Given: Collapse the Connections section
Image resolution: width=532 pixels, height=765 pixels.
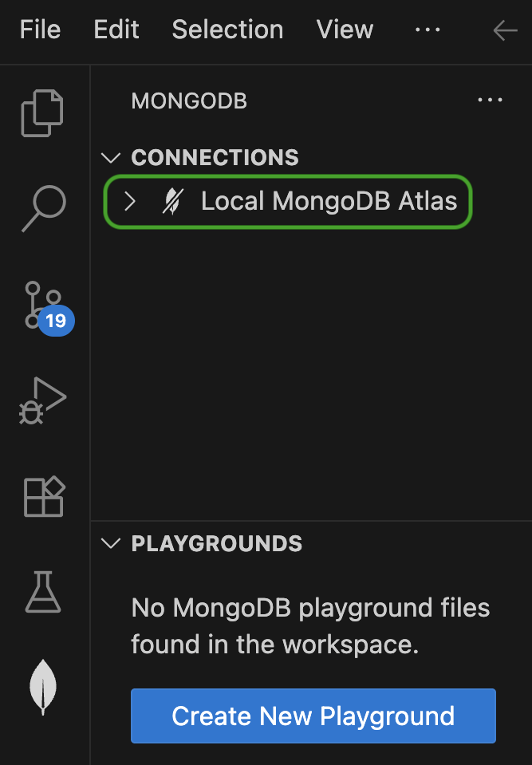Looking at the screenshot, I should (112, 158).
